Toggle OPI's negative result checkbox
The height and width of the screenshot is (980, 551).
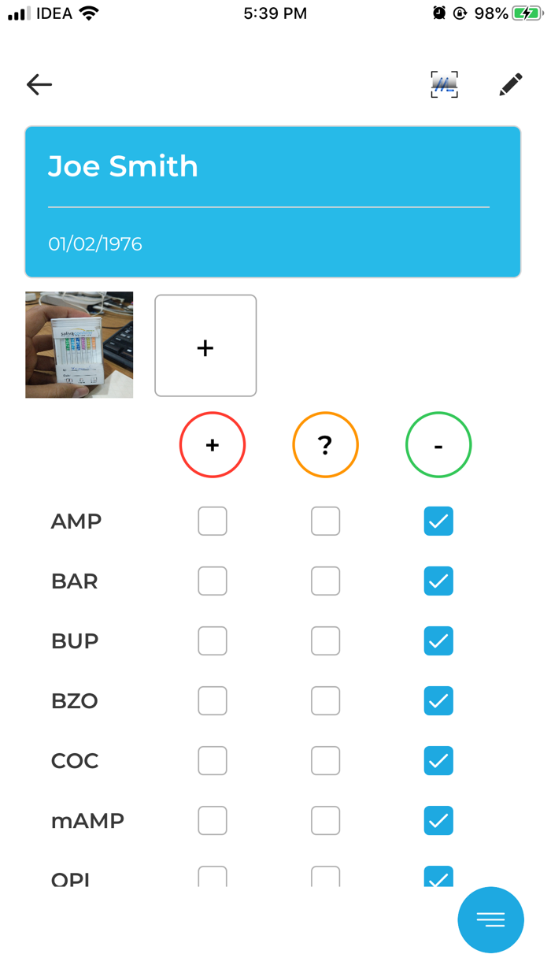(x=438, y=877)
